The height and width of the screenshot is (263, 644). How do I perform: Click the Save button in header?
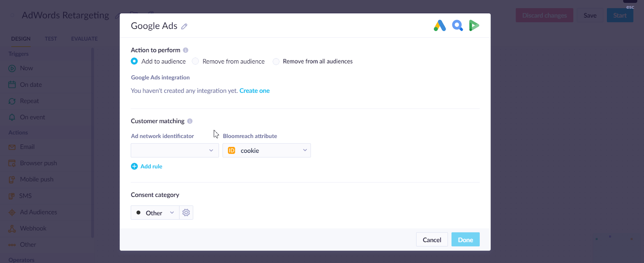point(590,15)
